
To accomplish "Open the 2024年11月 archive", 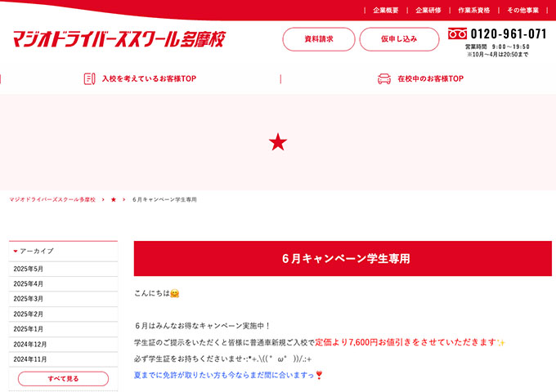I will (x=63, y=359).
